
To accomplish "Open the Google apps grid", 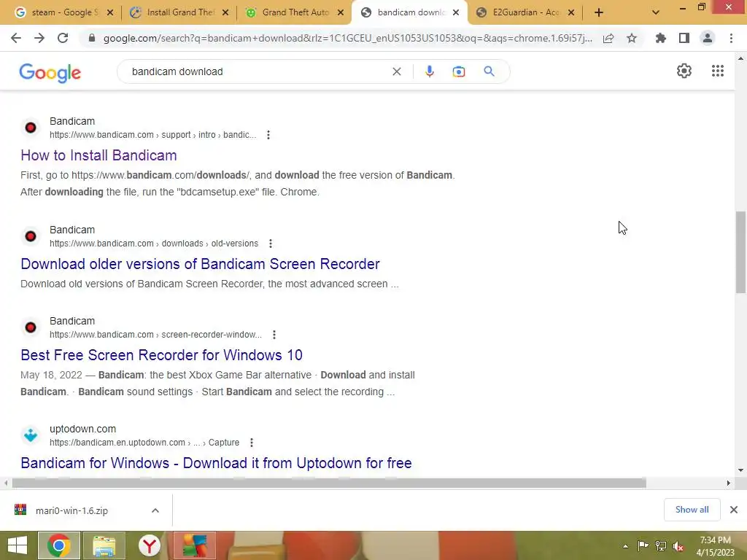I will click(x=718, y=71).
